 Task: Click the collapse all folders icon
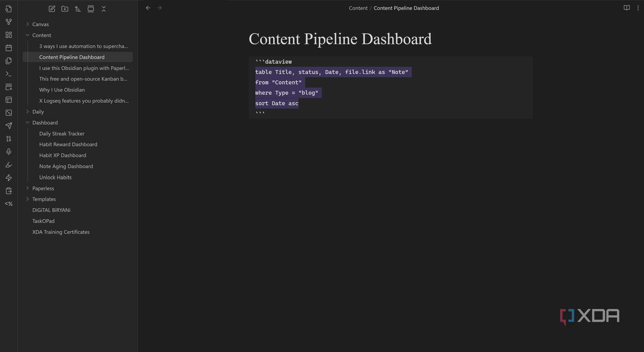[103, 9]
